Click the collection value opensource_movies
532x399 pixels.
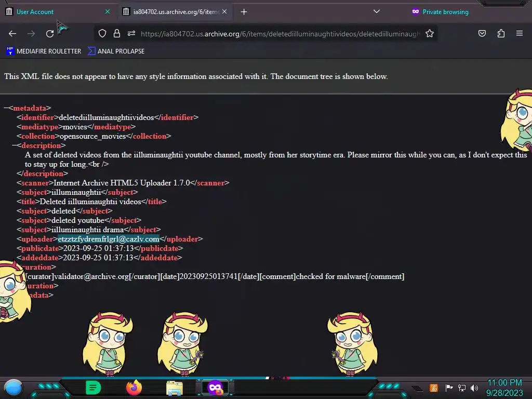92,136
